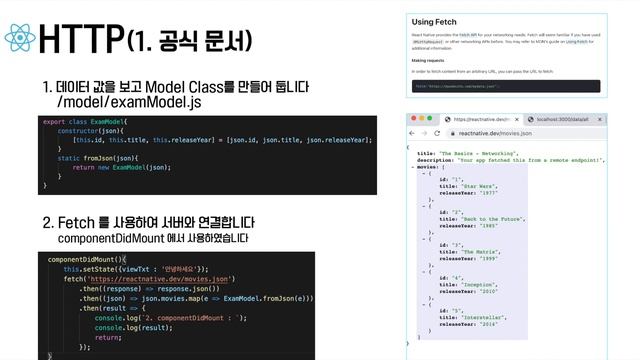Screen dimensions: 640x360
Task: Collapse the Interstellar JSON object
Action: (424, 304)
